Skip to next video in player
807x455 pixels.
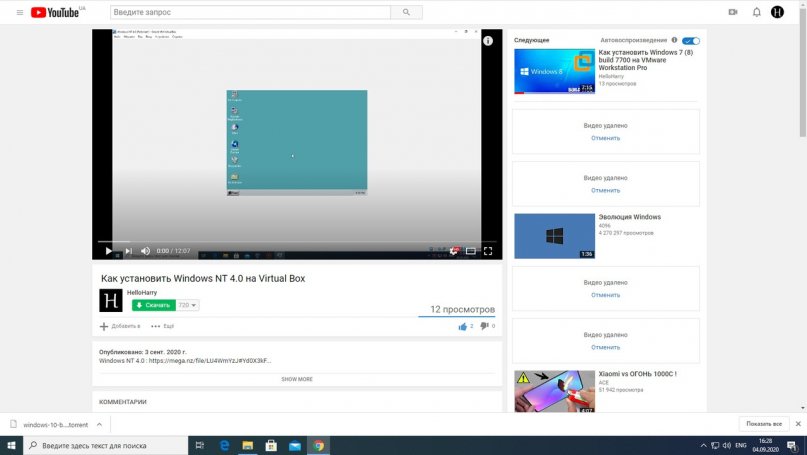(x=127, y=251)
